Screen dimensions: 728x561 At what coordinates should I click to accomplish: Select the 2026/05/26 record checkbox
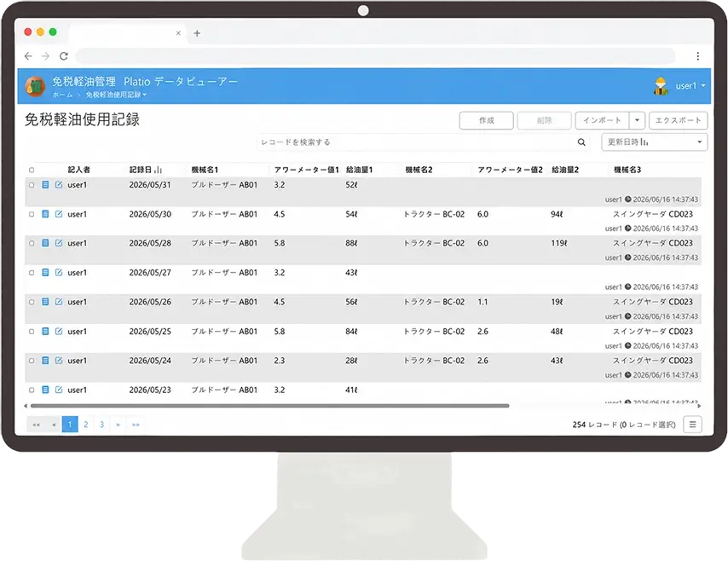pos(32,302)
